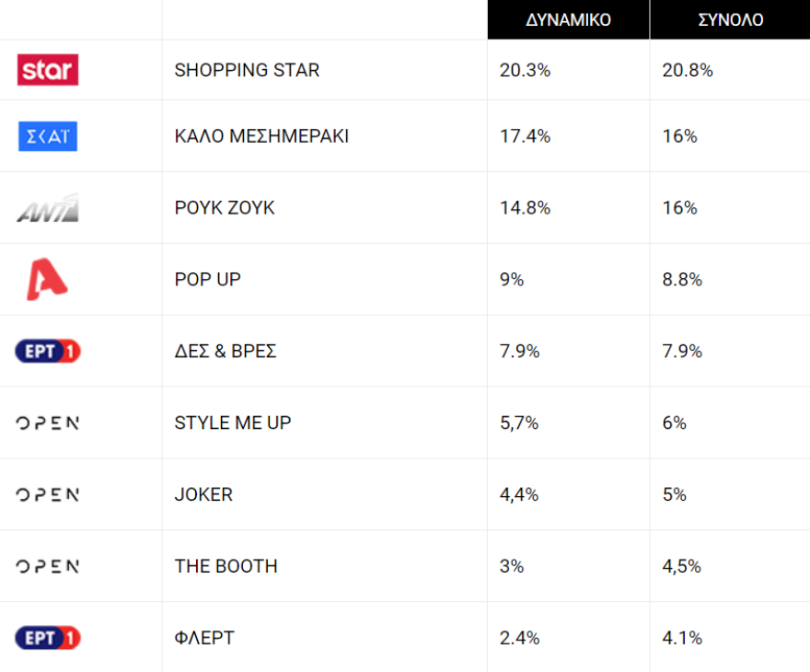The width and height of the screenshot is (810, 672).
Task: Click the Star channel logo
Action: coord(48,70)
